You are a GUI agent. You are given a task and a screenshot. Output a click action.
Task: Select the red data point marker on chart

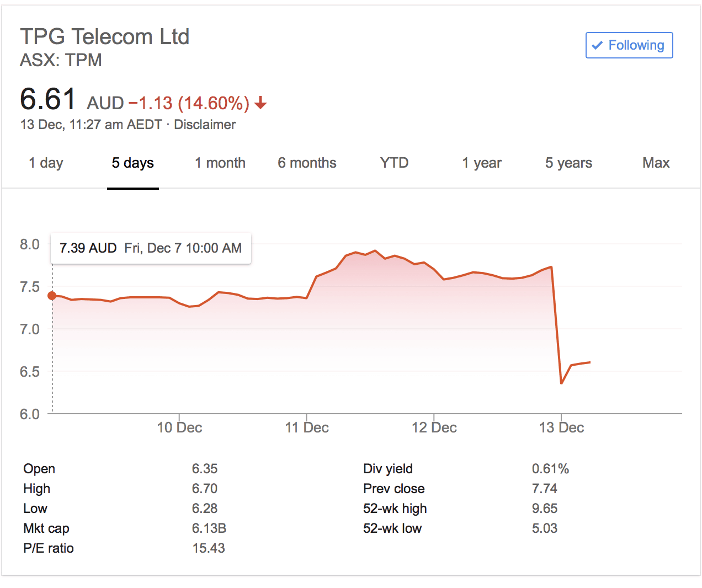pos(52,296)
